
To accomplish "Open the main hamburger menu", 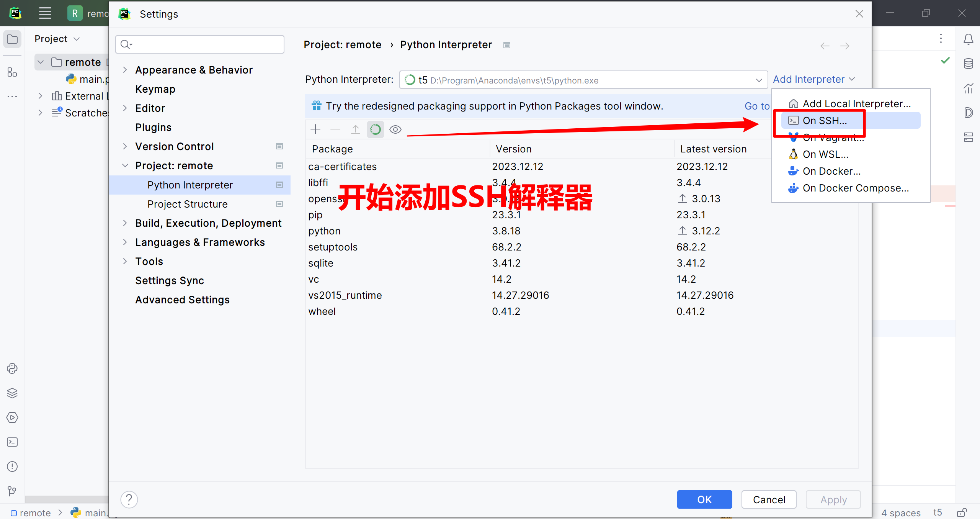I will [x=45, y=13].
